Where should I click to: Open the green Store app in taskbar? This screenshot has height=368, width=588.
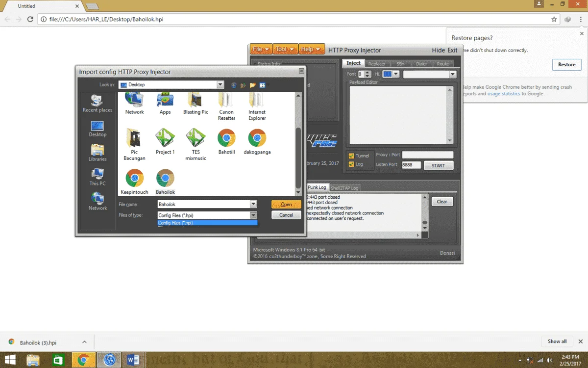tap(58, 360)
